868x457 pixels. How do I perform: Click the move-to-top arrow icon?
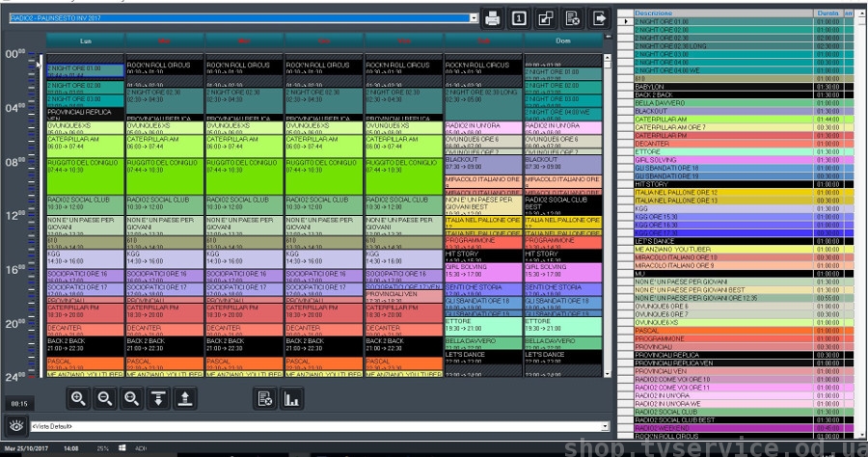185,397
